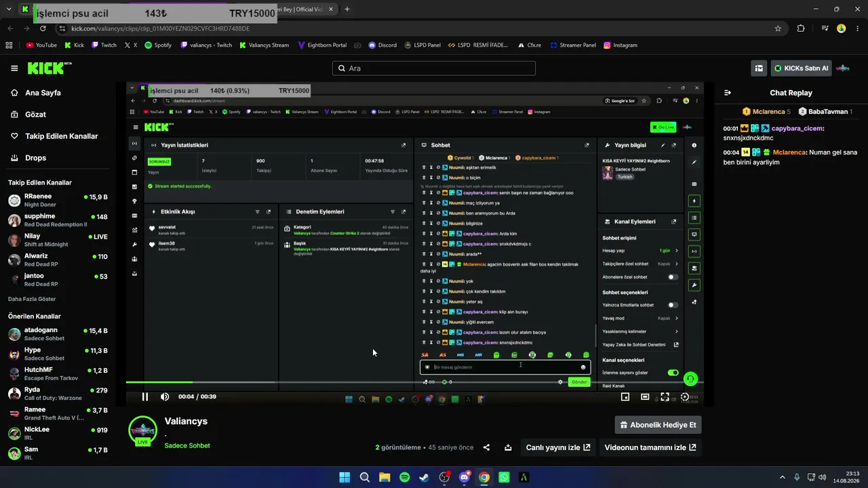Open File Explorer from the taskbar

click(x=384, y=477)
